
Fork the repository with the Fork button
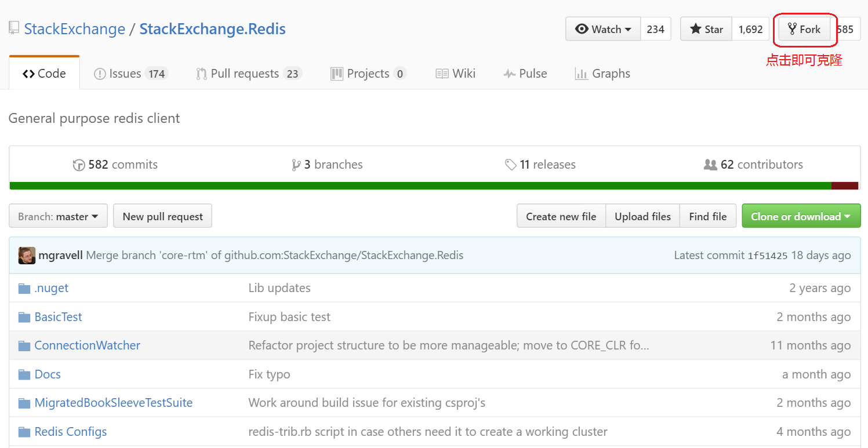pos(804,29)
